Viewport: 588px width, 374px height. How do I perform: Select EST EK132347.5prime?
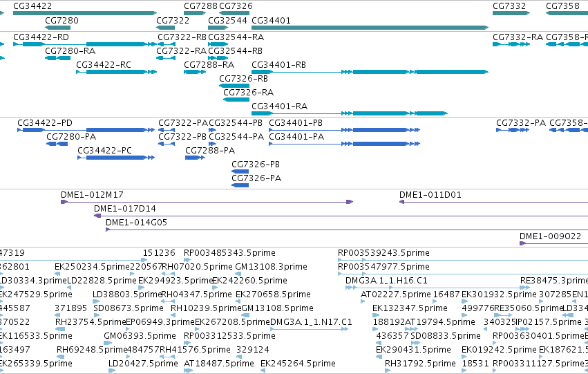[376, 315]
